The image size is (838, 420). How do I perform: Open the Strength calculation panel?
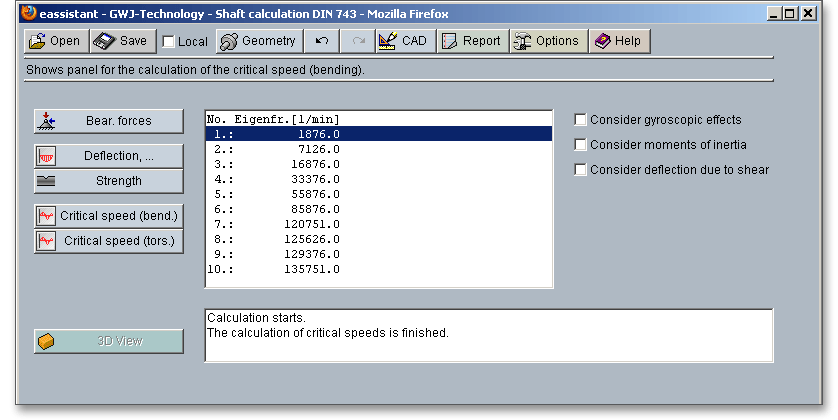coord(109,181)
